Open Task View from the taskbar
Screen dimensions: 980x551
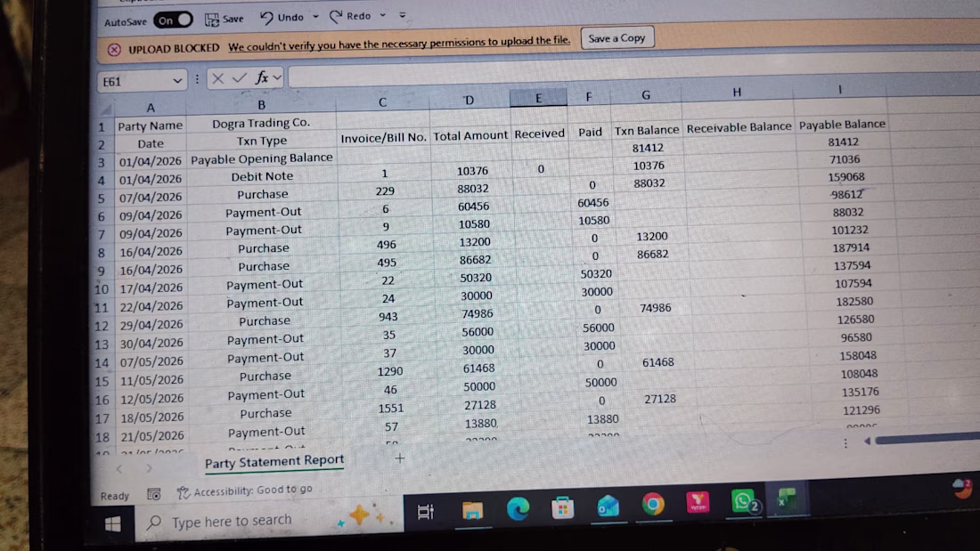tap(425, 512)
